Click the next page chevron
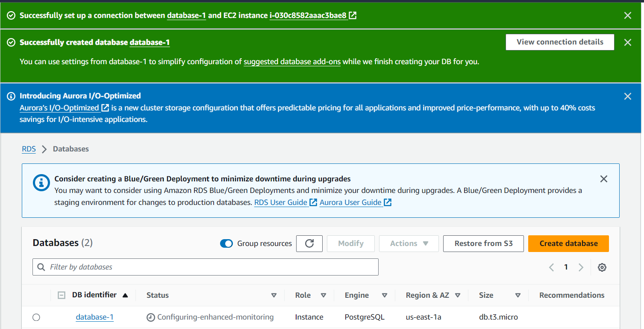The image size is (644, 329). [x=580, y=267]
